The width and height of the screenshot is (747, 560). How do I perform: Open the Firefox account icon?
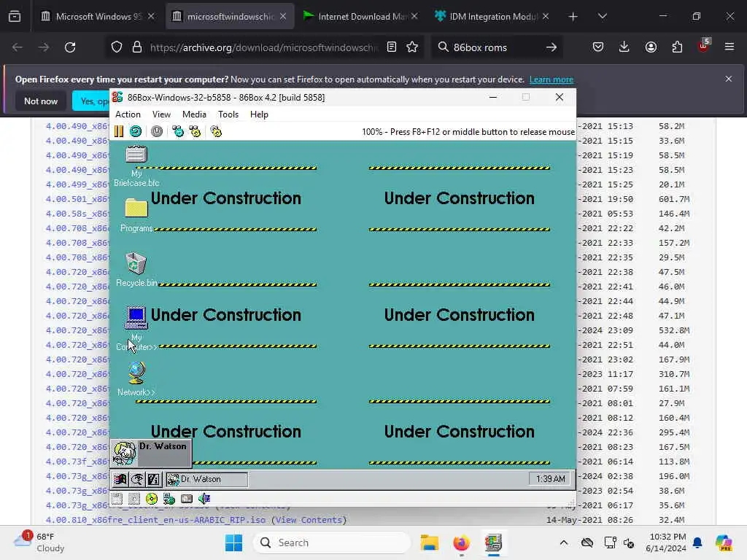(651, 47)
